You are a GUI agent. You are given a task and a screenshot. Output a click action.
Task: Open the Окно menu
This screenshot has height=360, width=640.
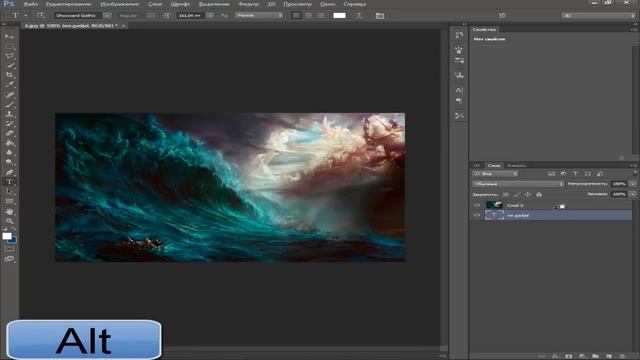pos(327,4)
